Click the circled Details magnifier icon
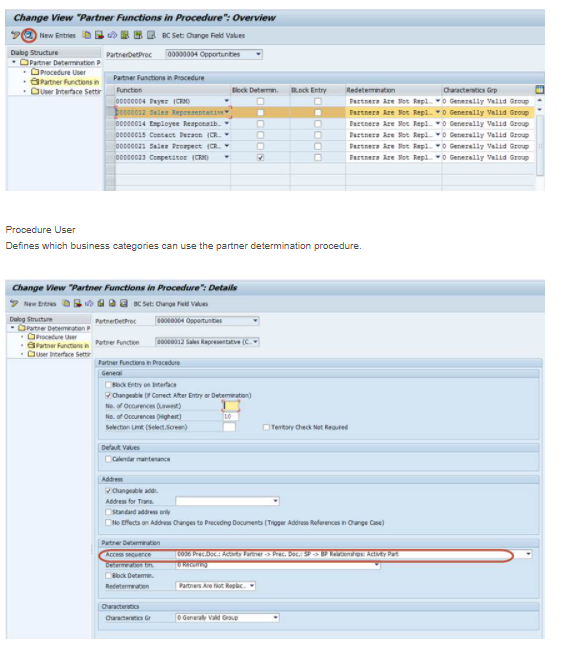The image size is (583, 650). pyautogui.click(x=29, y=35)
